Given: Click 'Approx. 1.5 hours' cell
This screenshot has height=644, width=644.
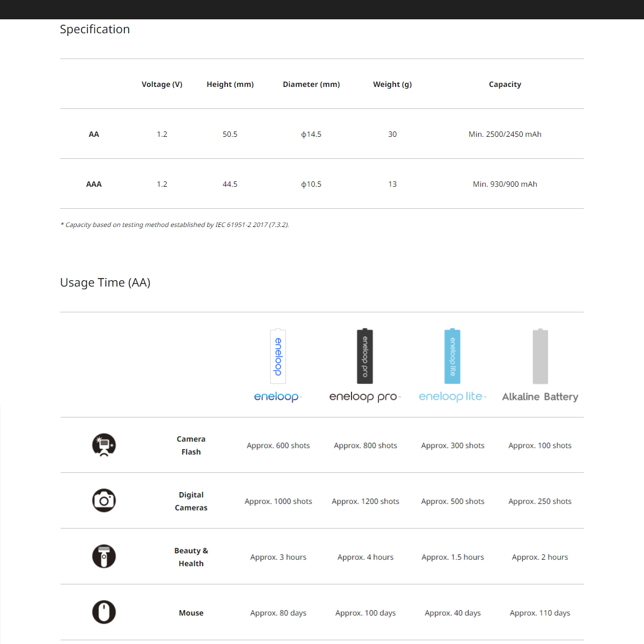Looking at the screenshot, I should [x=453, y=557].
